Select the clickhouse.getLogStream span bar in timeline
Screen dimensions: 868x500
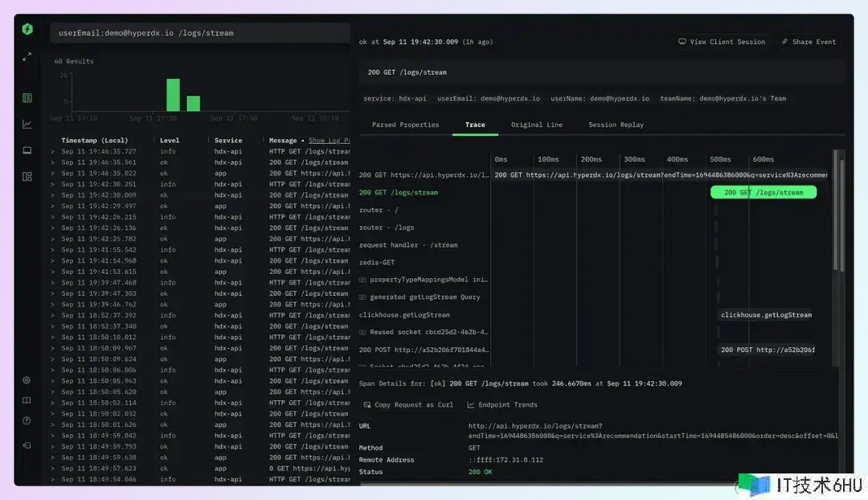[x=766, y=314]
